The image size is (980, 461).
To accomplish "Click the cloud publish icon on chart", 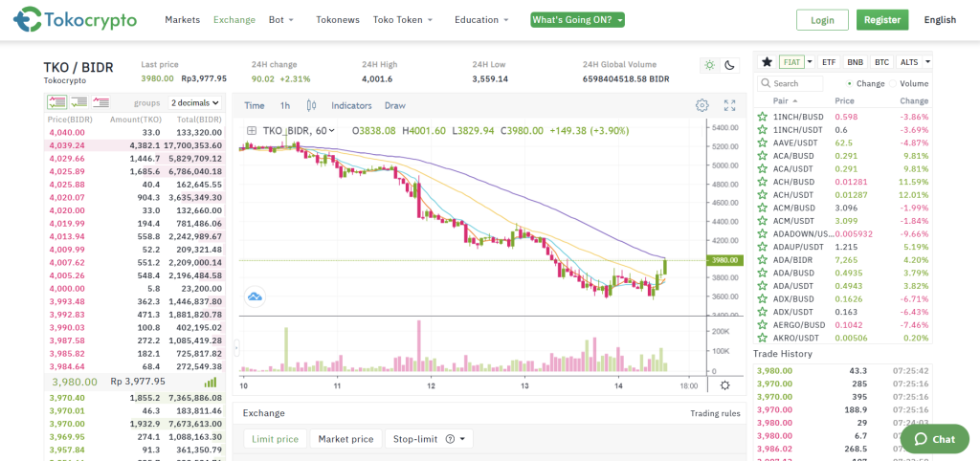I will [255, 296].
